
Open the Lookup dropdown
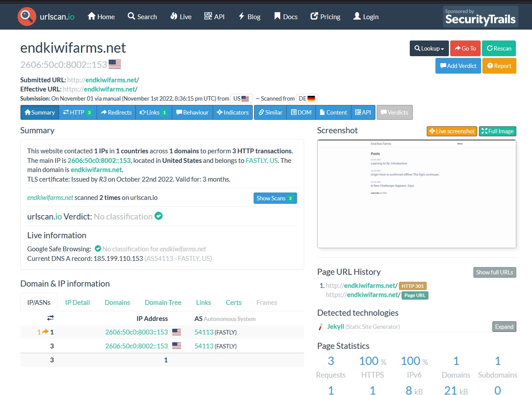pos(429,48)
